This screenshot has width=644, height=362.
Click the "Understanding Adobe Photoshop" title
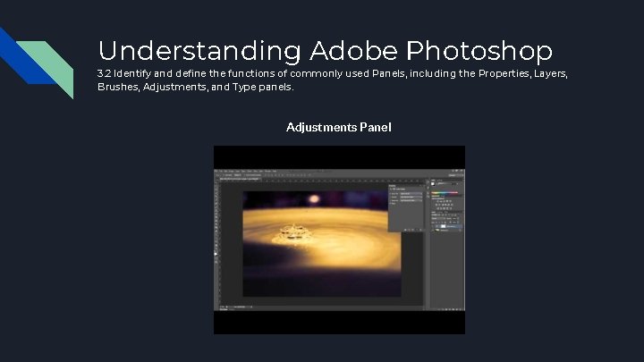(326, 51)
